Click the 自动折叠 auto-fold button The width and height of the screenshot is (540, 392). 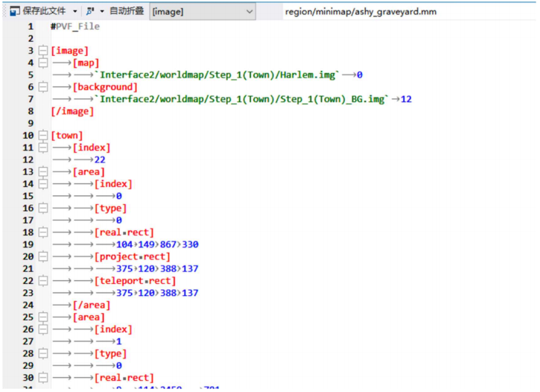click(x=126, y=11)
